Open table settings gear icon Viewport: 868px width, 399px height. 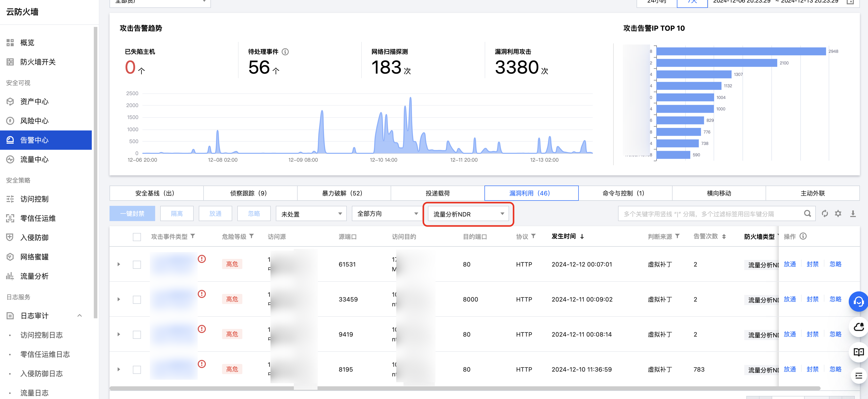pyautogui.click(x=838, y=213)
